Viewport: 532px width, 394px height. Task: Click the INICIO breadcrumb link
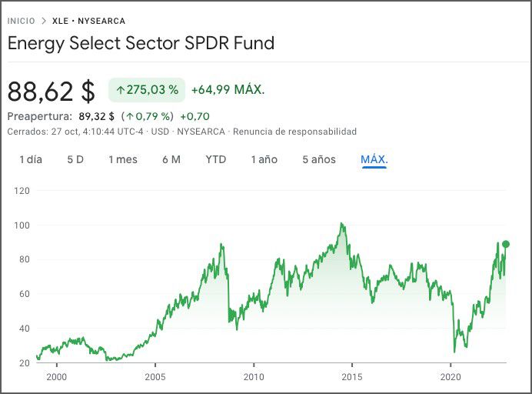pyautogui.click(x=21, y=21)
